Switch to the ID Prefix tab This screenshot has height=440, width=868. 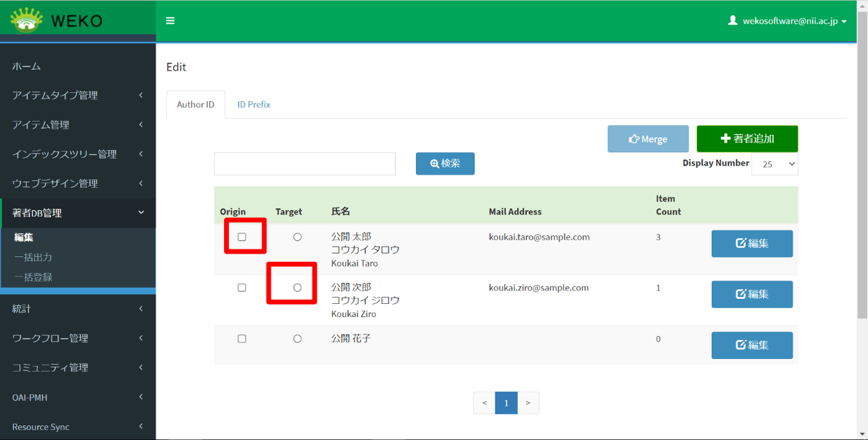tap(253, 105)
